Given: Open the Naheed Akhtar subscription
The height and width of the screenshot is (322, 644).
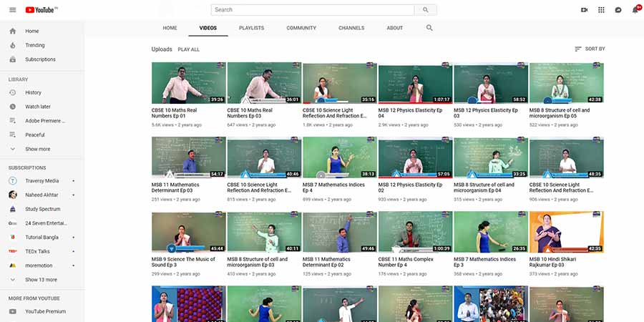Looking at the screenshot, I should 42,195.
